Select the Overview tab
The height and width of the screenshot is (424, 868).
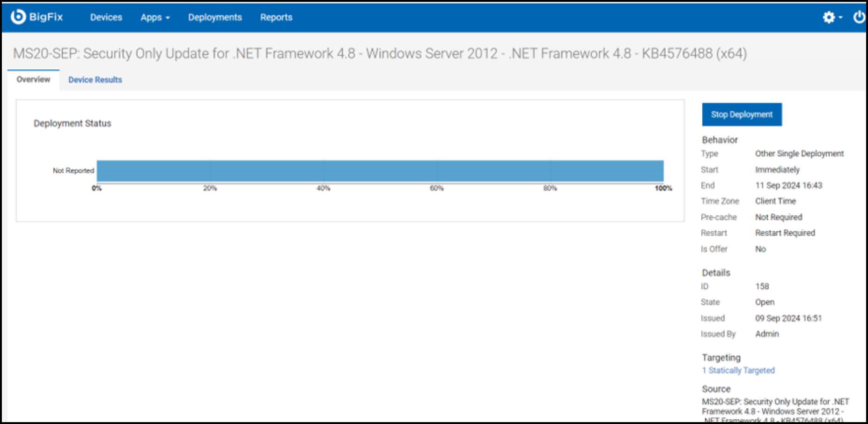pyautogui.click(x=33, y=80)
